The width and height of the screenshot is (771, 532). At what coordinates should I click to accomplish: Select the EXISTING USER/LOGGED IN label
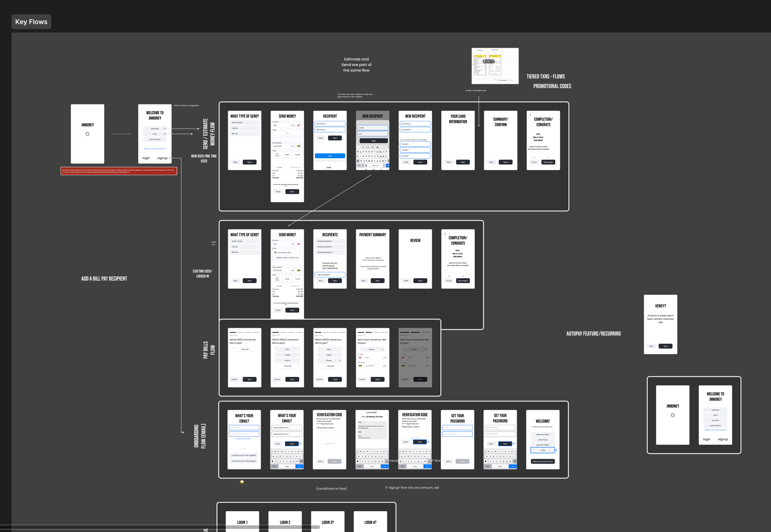click(x=202, y=274)
